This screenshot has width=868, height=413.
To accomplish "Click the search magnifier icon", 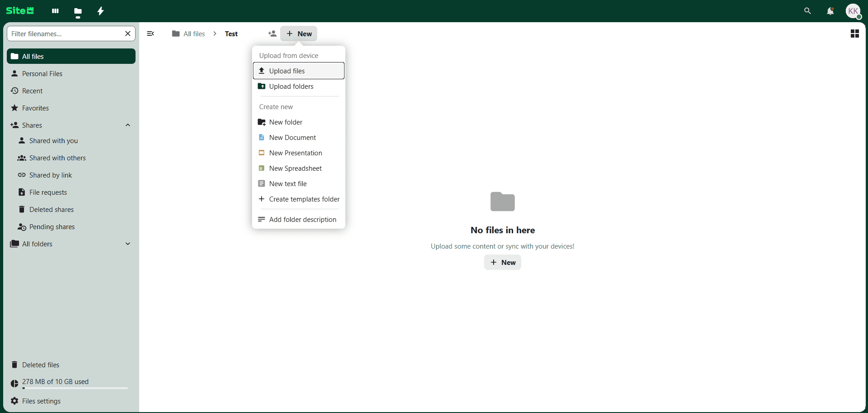I will click(807, 11).
